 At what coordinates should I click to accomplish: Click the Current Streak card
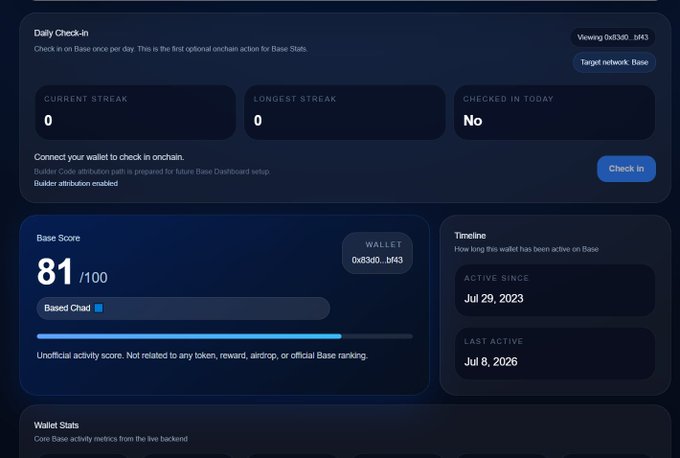point(135,112)
